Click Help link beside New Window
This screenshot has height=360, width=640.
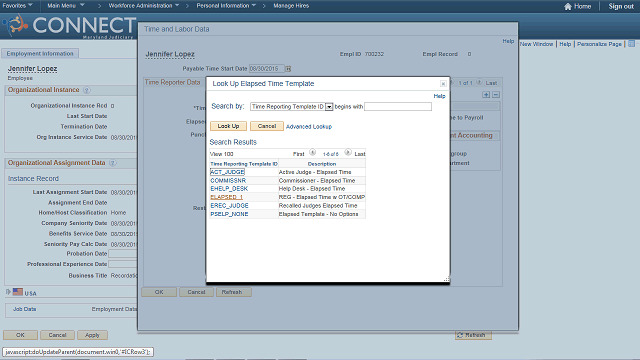[x=565, y=44]
